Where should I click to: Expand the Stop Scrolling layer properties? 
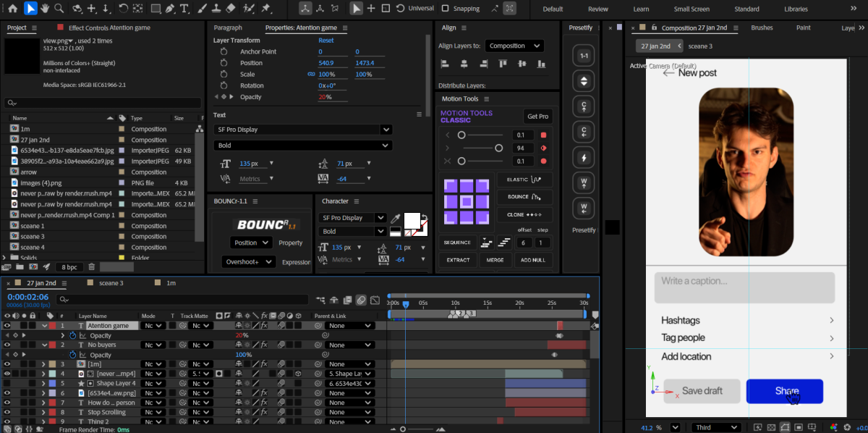pyautogui.click(x=43, y=412)
